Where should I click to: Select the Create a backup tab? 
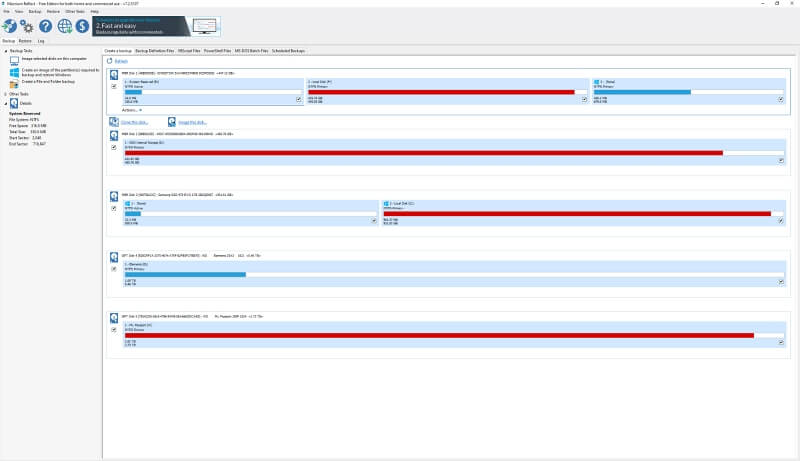118,51
